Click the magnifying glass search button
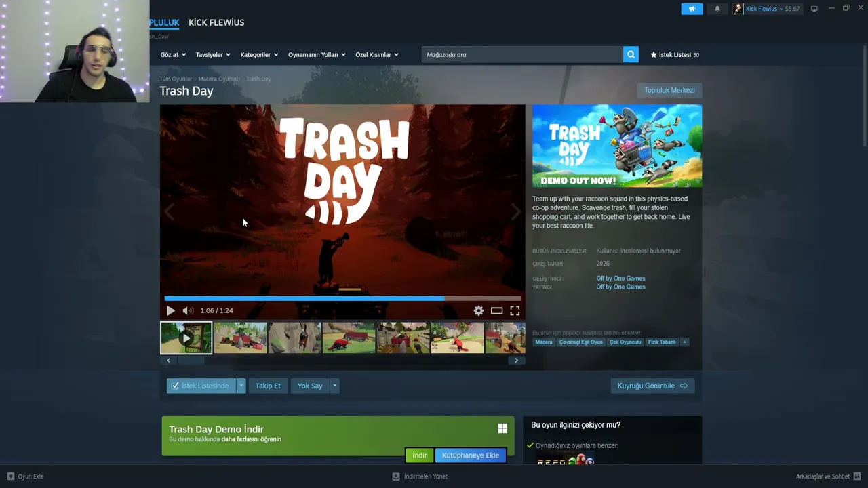Image resolution: width=868 pixels, height=488 pixels. point(631,54)
